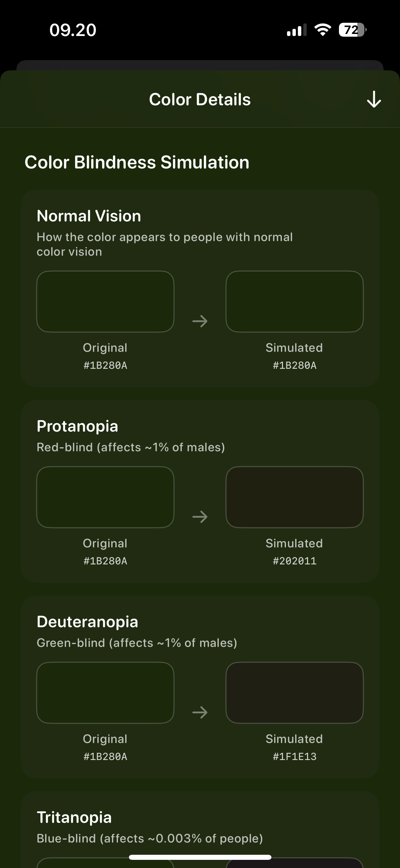
Task: Tap the Tritanopia heading
Action: 74,817
